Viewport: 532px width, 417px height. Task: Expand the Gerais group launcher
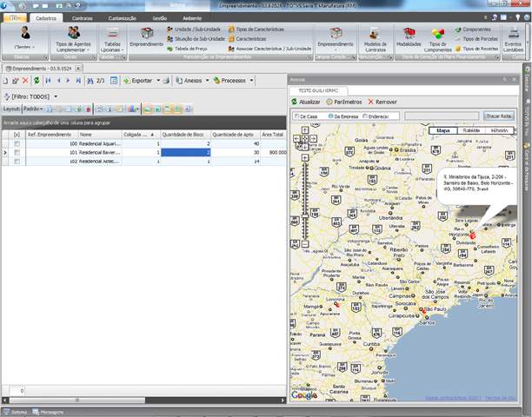94,57
